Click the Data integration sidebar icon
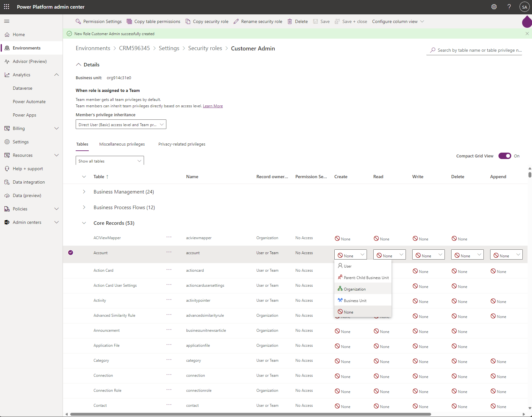532x417 pixels. [x=7, y=182]
